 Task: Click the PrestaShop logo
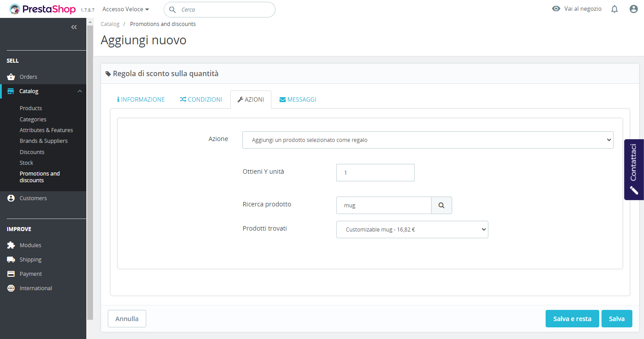42,9
